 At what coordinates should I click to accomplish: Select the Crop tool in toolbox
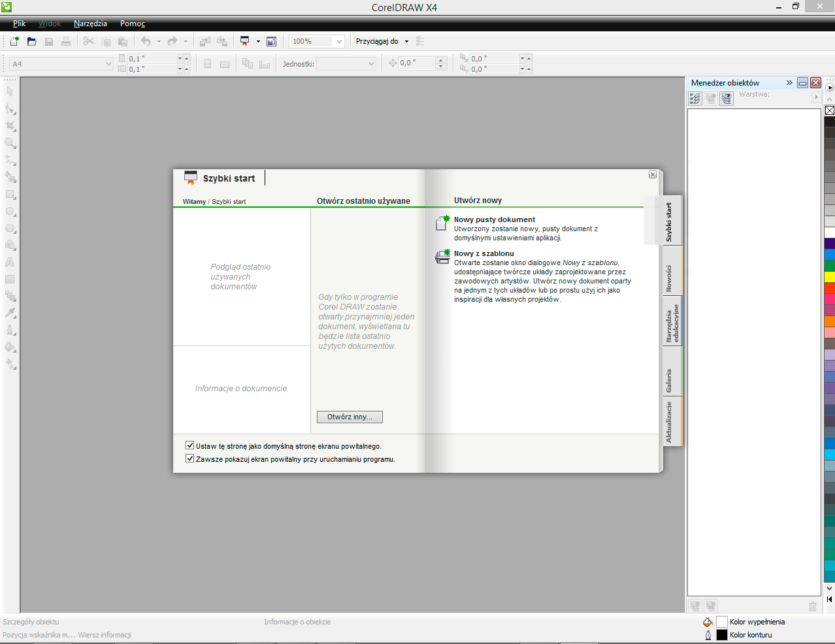tap(10, 126)
